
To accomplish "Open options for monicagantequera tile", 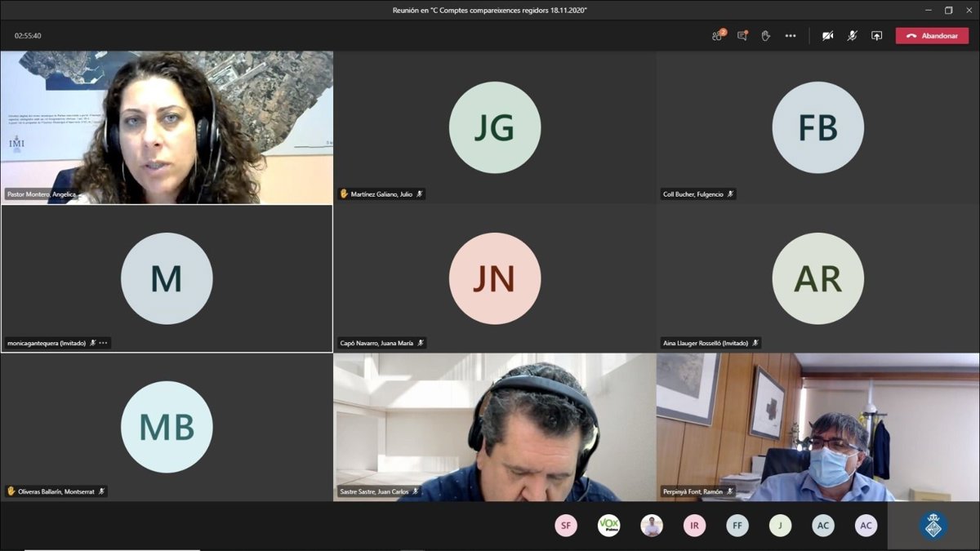I will [x=103, y=343].
